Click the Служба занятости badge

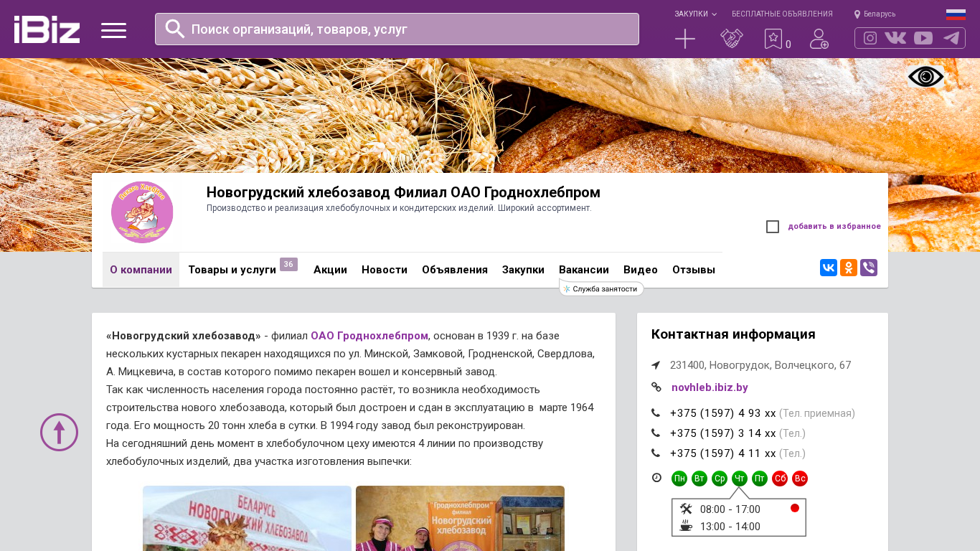[601, 288]
